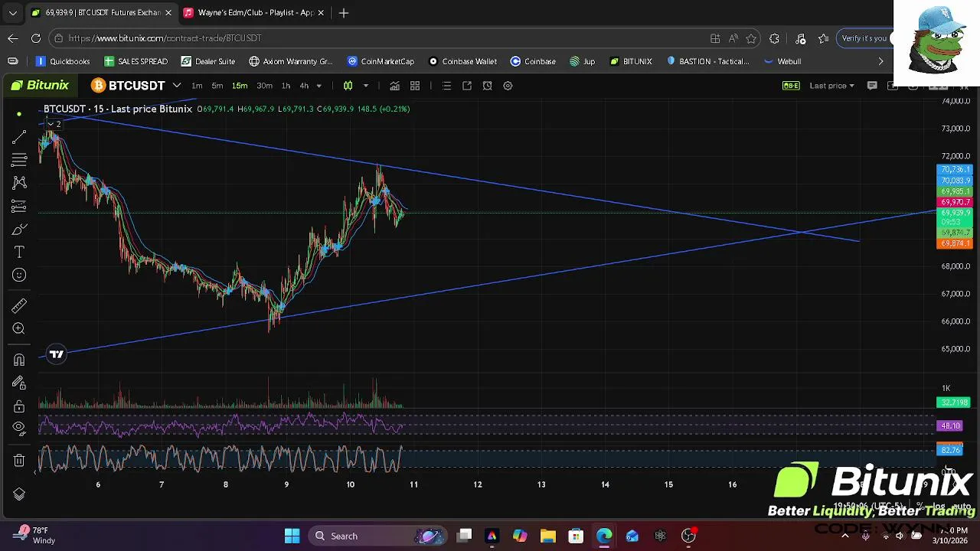Toggle magnet mode in drawing toolbar

point(19,360)
